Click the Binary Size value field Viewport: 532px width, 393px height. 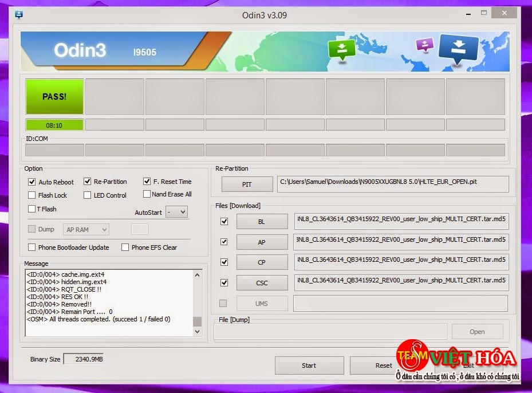pos(84,359)
